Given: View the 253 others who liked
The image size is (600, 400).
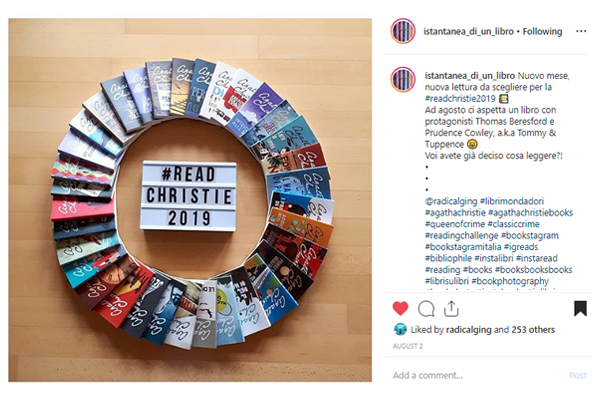Looking at the screenshot, I should click(533, 330).
